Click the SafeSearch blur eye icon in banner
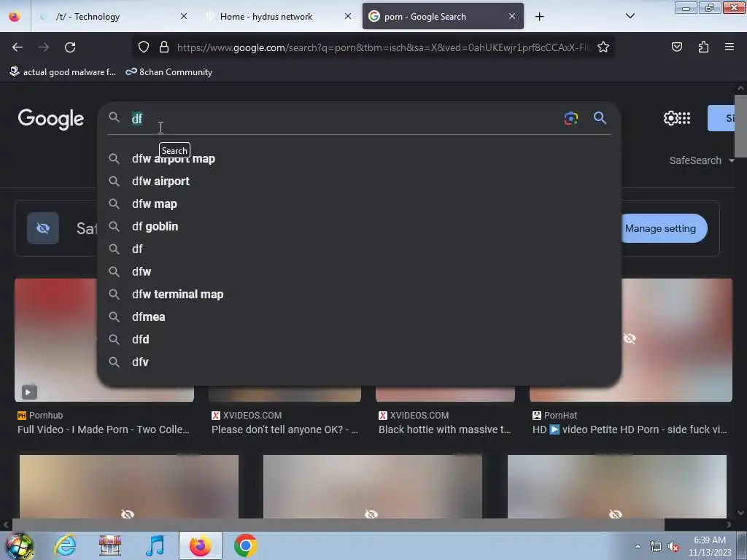The width and height of the screenshot is (747, 560). pos(43,228)
